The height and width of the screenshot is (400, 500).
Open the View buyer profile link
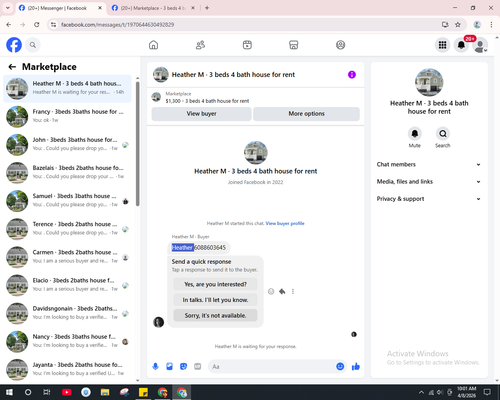(x=285, y=223)
